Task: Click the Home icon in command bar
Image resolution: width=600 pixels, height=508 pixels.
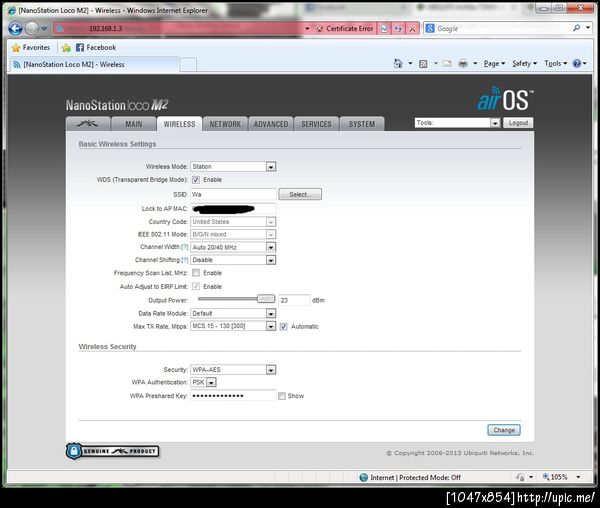Action: click(x=398, y=64)
